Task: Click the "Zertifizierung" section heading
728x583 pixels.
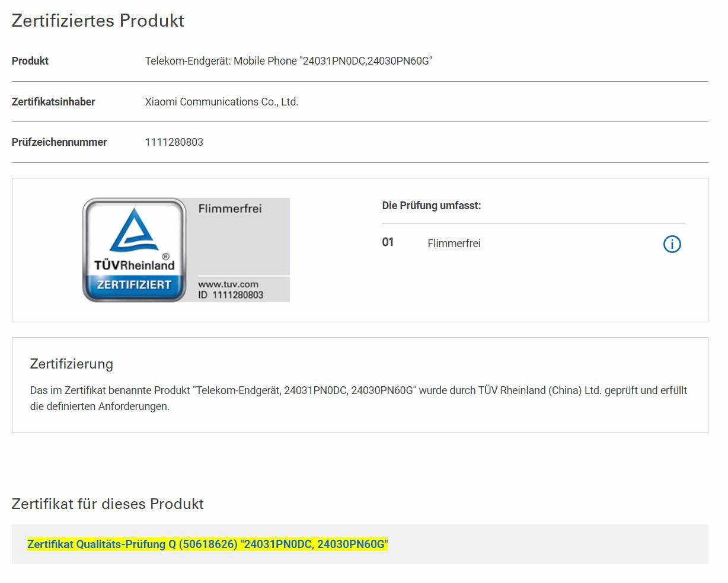Action: coord(72,364)
